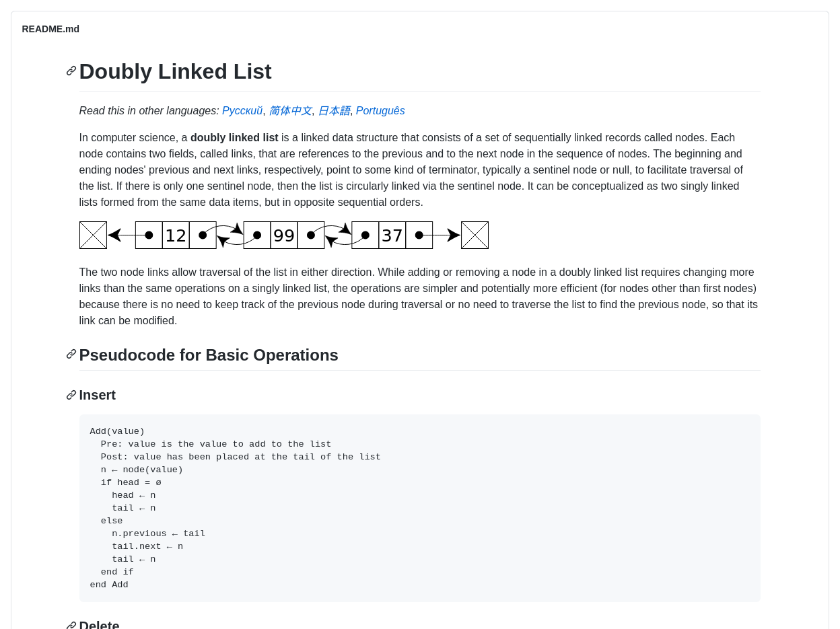Click the anchor icon beside Doubly Linked List heading
Viewport: 840px width, 629px height.
(x=71, y=71)
